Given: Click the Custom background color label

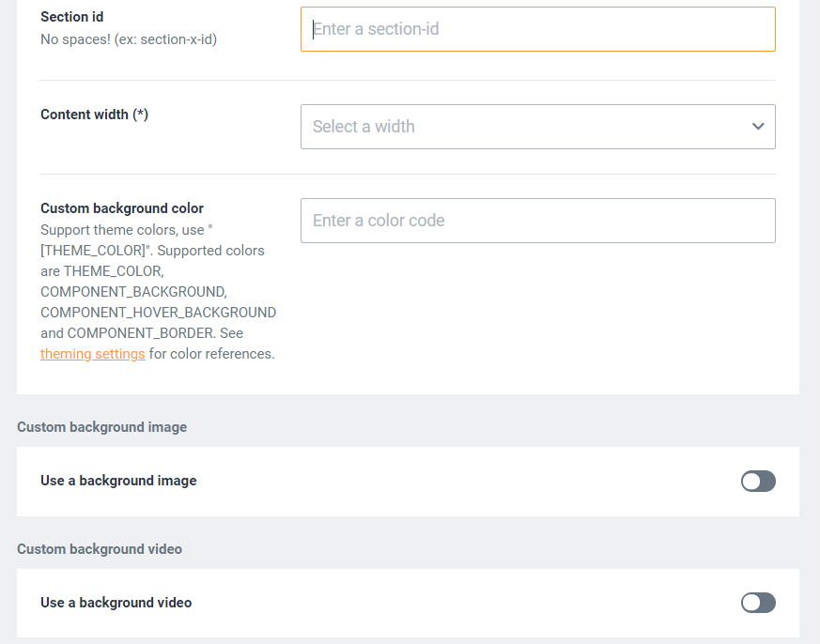Looking at the screenshot, I should point(122,208).
